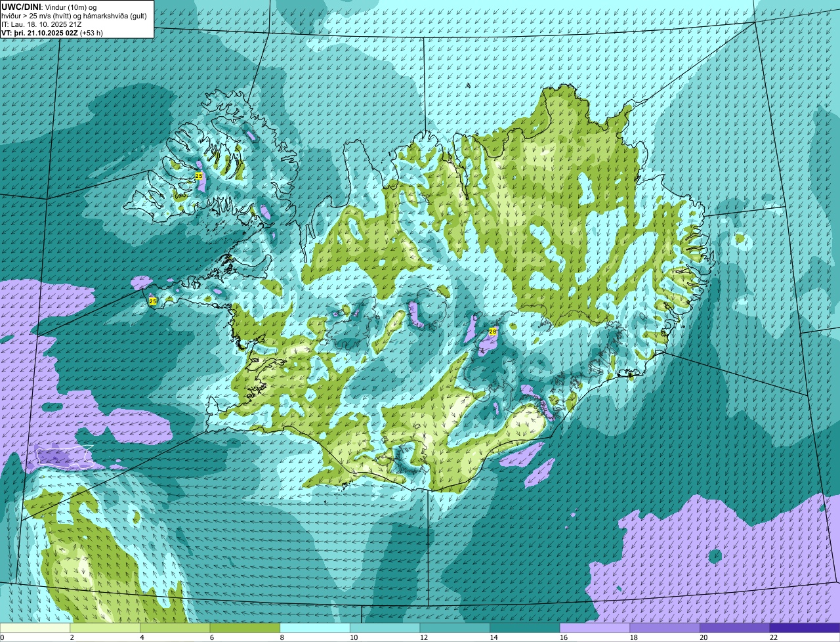This screenshot has height=642, width=840.
Task: Select the 18–20 m/s medium purple legend swatch
Action: [665, 628]
